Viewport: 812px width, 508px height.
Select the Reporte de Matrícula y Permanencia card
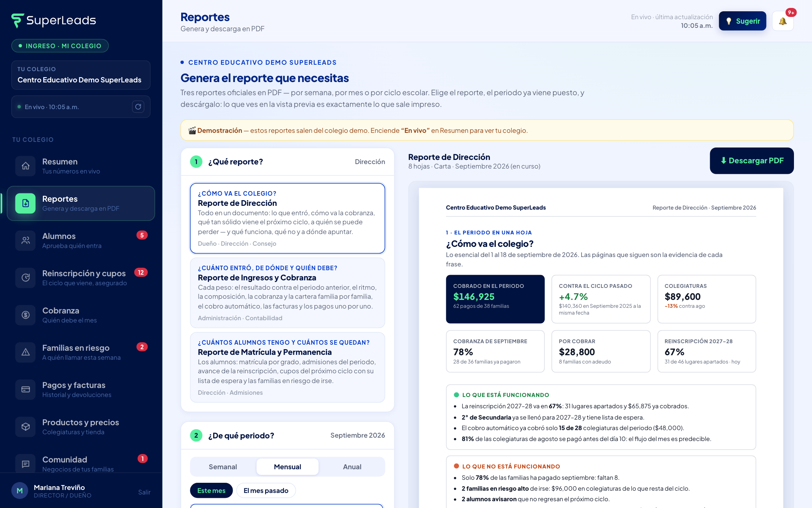click(x=288, y=367)
